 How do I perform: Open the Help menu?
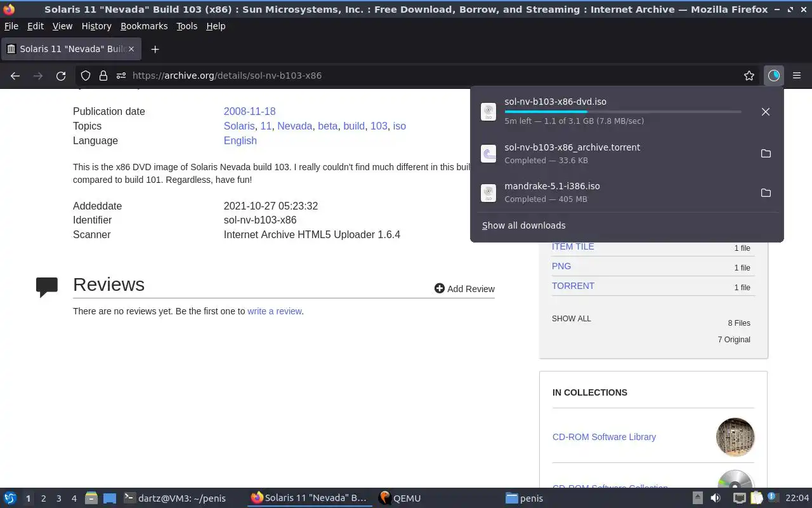216,26
